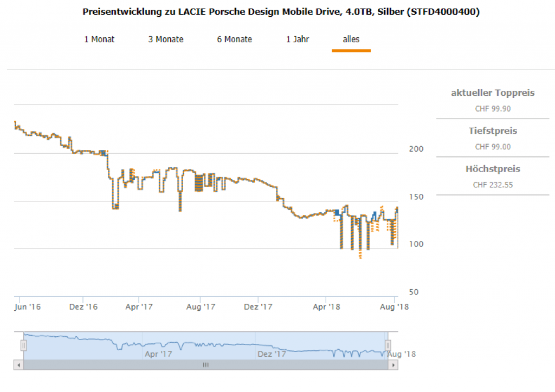Select the '1 Monat' time range tab
Image resolution: width=555 pixels, height=392 pixels.
99,40
